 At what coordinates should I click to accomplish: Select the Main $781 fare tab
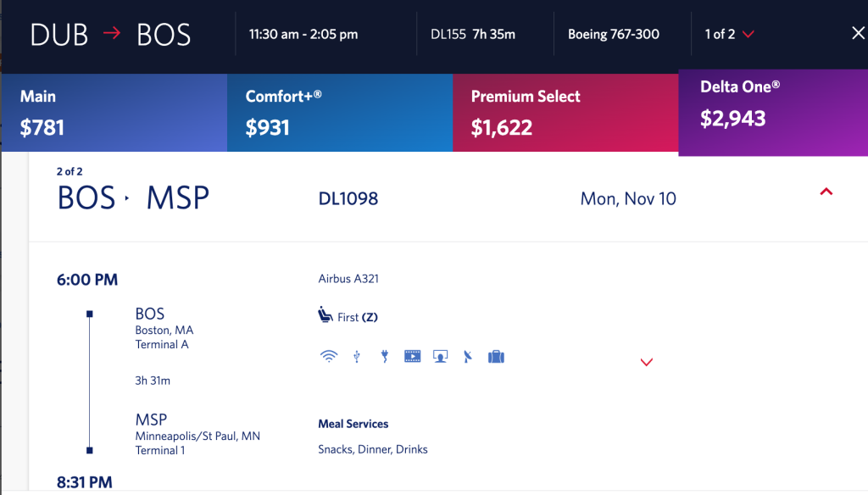[x=114, y=113]
